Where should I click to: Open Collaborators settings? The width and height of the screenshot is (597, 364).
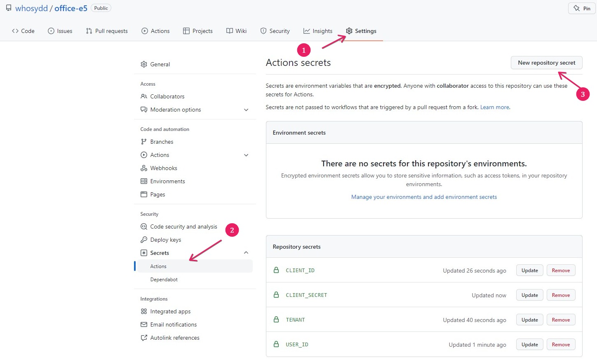click(167, 96)
